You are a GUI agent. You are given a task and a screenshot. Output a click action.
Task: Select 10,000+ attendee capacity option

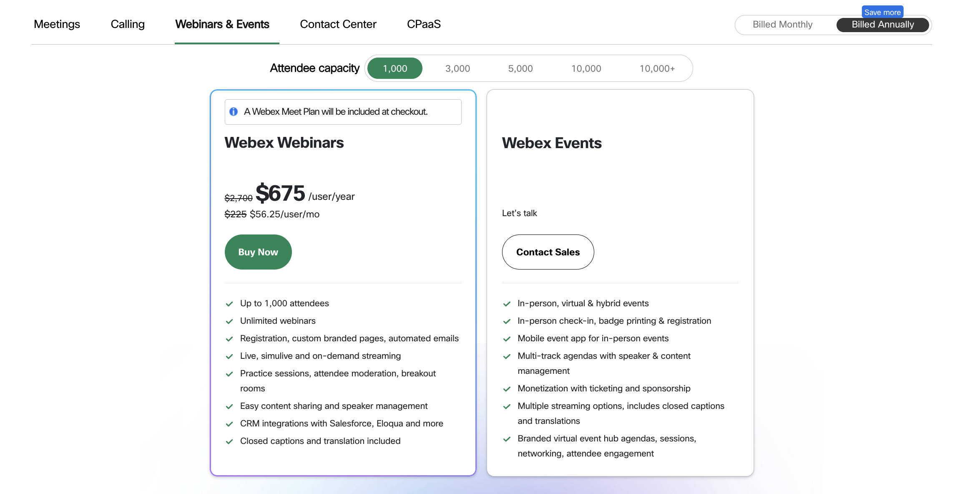tap(657, 68)
